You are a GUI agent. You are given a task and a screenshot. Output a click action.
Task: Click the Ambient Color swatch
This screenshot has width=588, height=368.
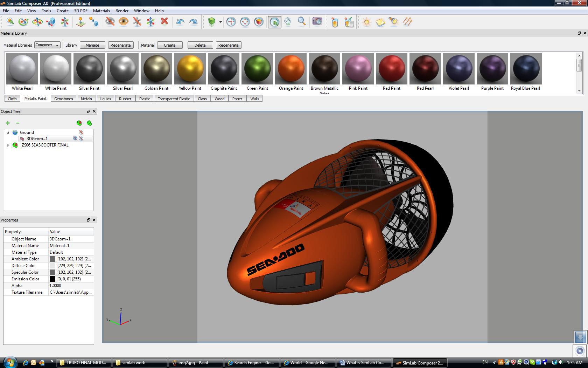52,259
